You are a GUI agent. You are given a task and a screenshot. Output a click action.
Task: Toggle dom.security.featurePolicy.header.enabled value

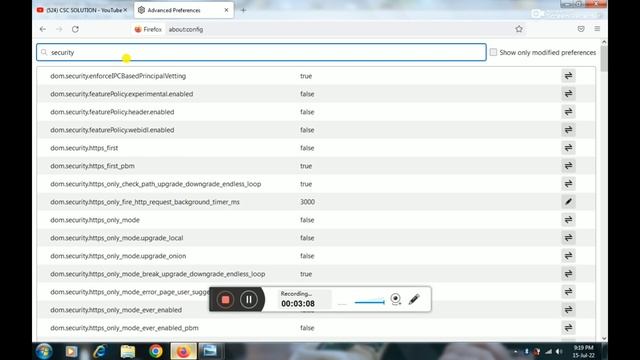pos(568,112)
